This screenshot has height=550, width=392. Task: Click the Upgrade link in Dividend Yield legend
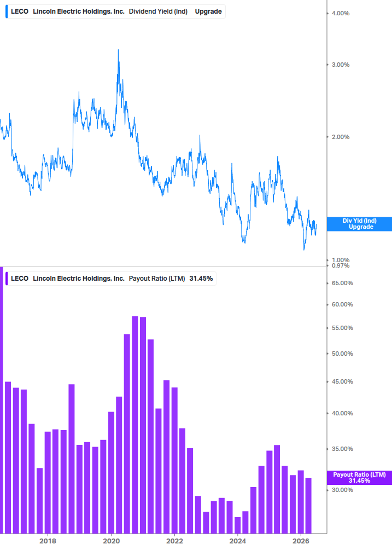click(208, 11)
